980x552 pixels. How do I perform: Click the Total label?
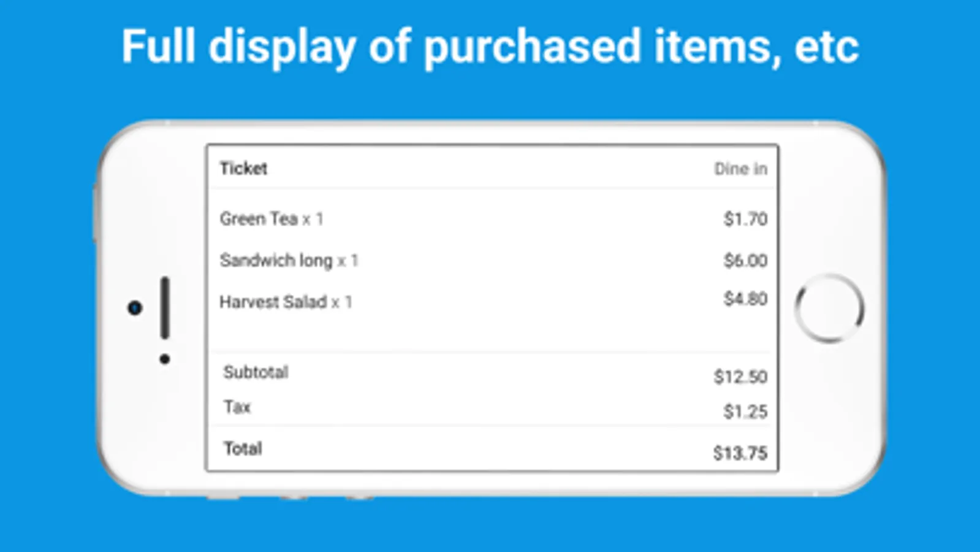[x=243, y=449]
